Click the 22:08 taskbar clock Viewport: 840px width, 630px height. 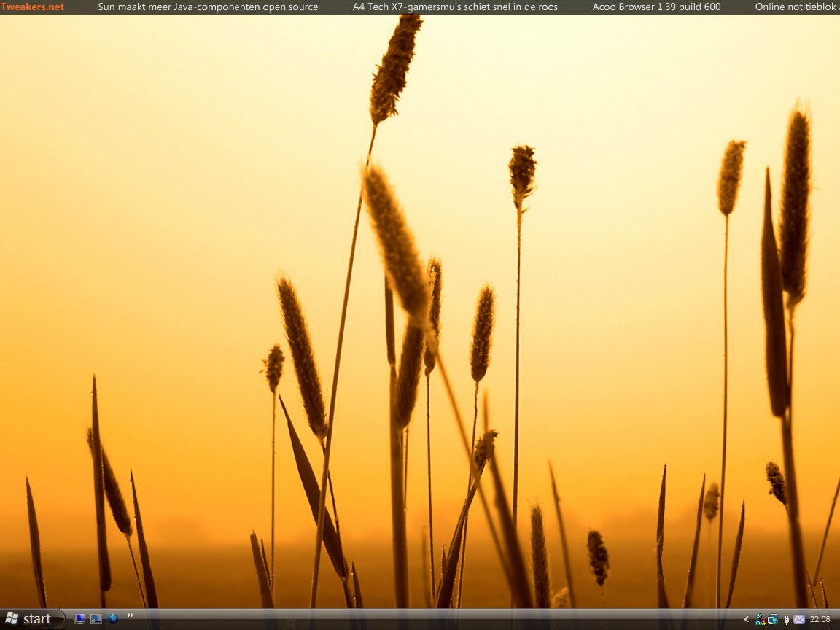coord(820,619)
